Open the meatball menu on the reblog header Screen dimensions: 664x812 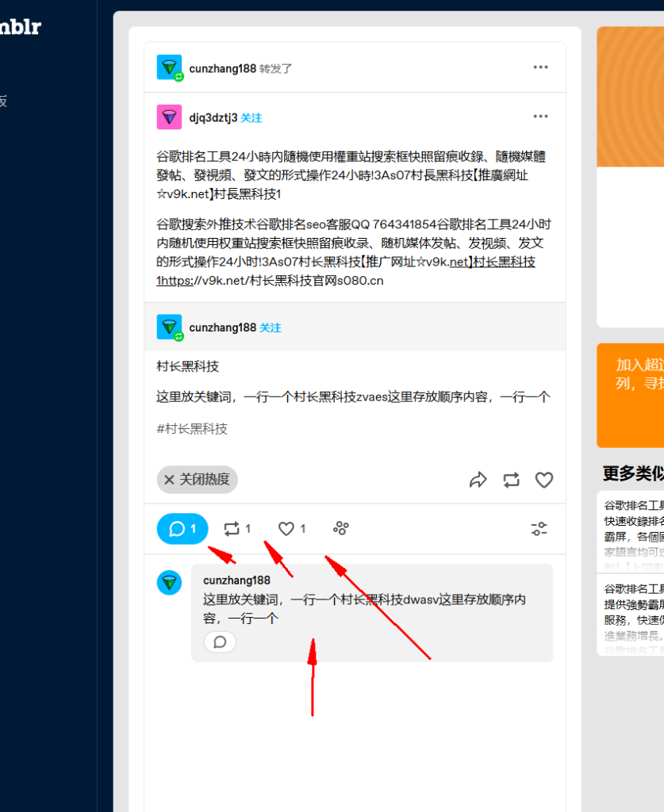tap(540, 67)
